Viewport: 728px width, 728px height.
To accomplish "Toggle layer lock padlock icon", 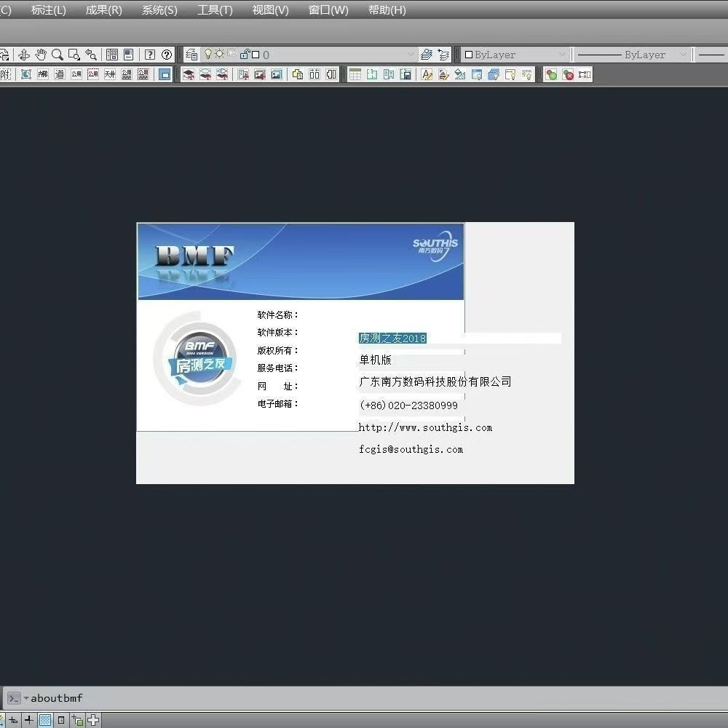I will click(x=245, y=55).
